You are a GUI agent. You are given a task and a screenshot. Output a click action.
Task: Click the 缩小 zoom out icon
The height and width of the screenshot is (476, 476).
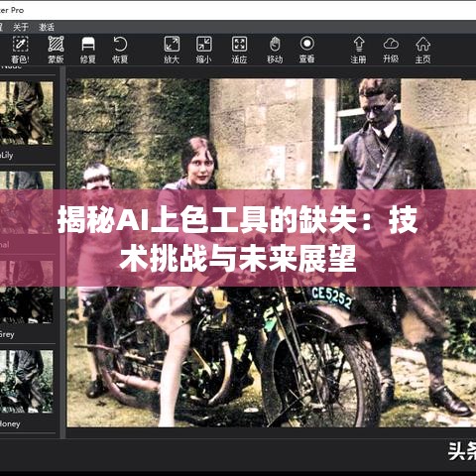[204, 44]
